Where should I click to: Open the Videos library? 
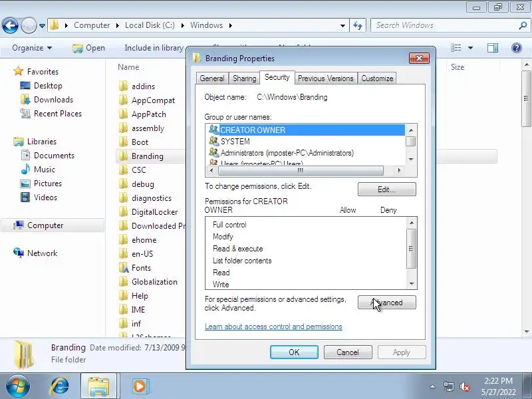pos(39,197)
